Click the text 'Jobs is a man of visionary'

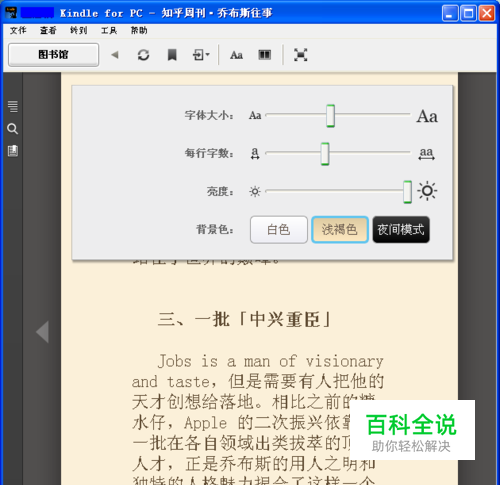click(270, 361)
